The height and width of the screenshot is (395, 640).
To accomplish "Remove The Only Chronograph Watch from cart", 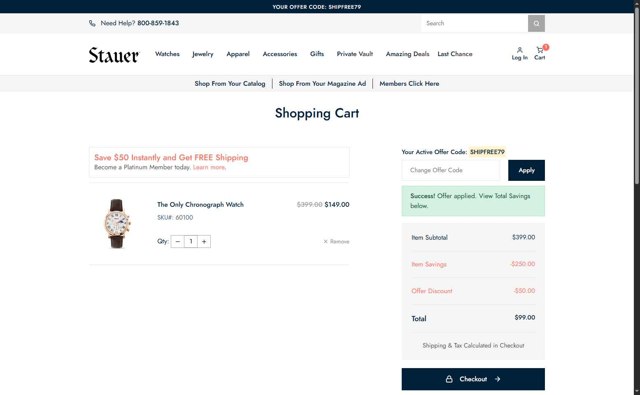I will click(336, 242).
